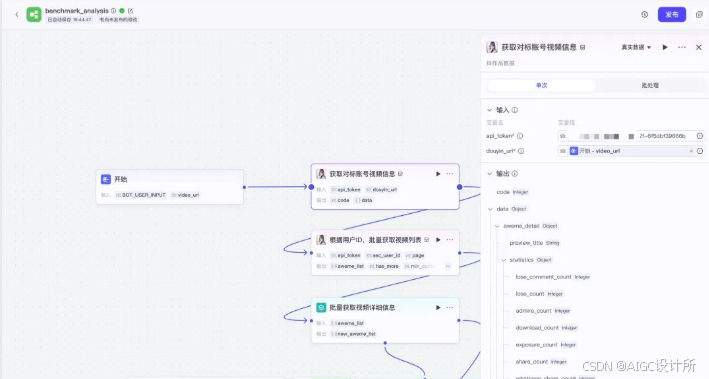This screenshot has height=379, width=709.
Task: Select lose_count Integer row
Action: click(x=539, y=294)
